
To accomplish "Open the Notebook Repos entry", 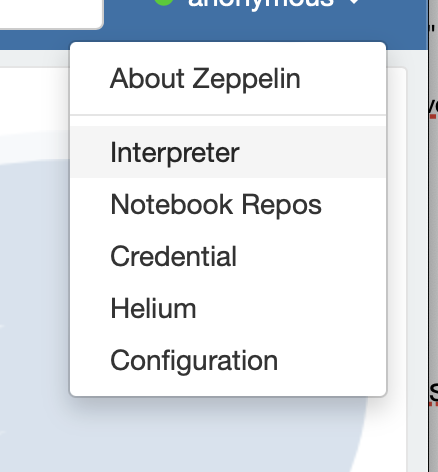I will (228, 204).
